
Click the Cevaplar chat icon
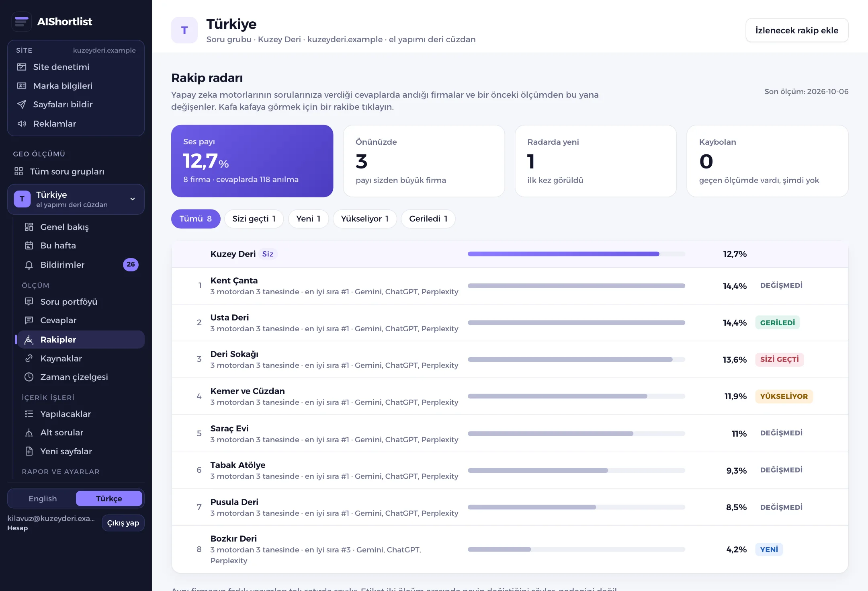[29, 320]
